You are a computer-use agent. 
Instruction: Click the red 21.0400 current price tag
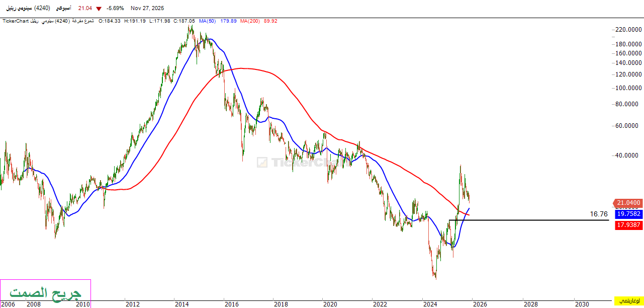[x=628, y=203]
